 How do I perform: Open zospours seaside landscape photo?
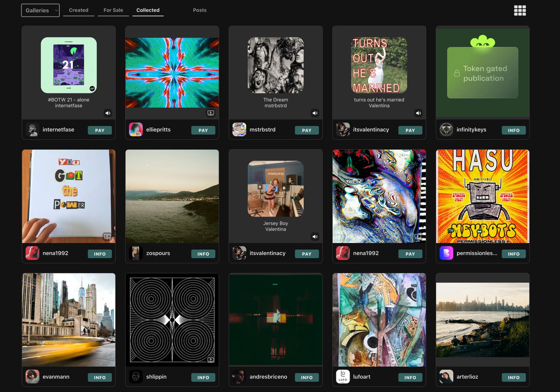tap(172, 196)
